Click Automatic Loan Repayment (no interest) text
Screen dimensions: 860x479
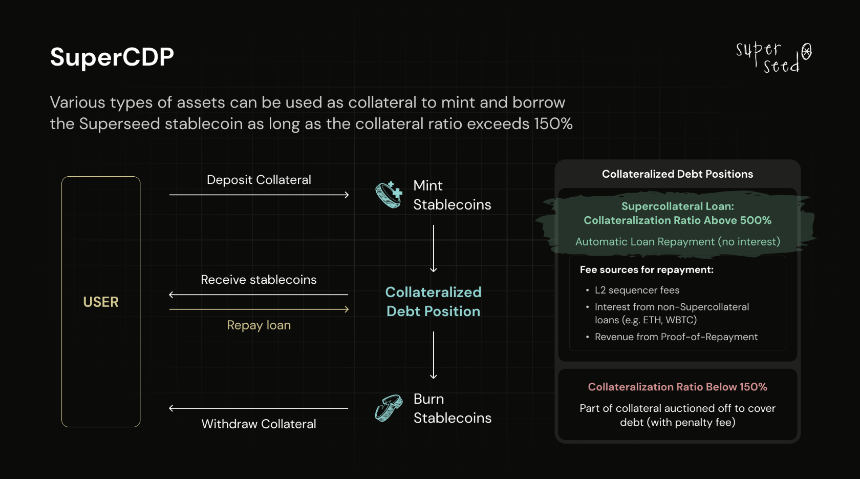[x=677, y=241]
